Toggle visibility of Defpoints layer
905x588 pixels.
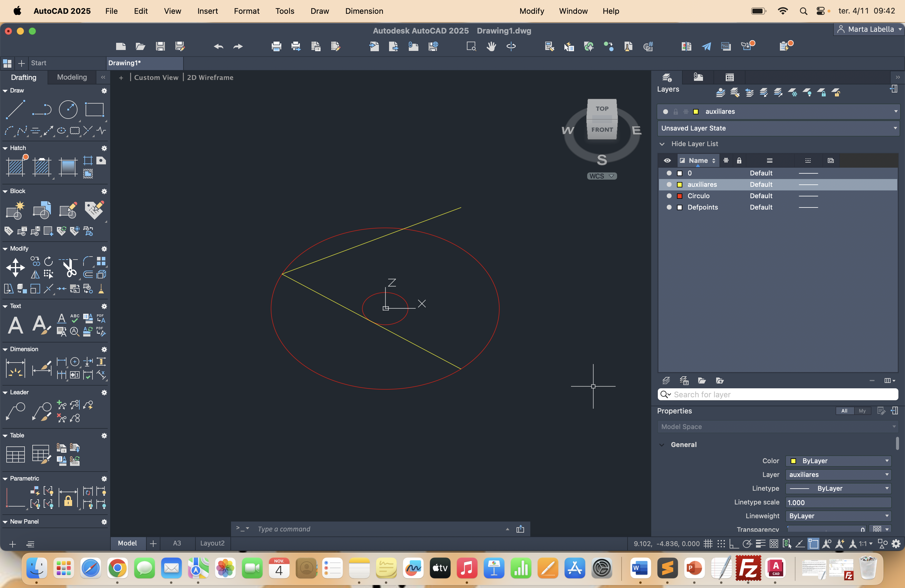669,207
